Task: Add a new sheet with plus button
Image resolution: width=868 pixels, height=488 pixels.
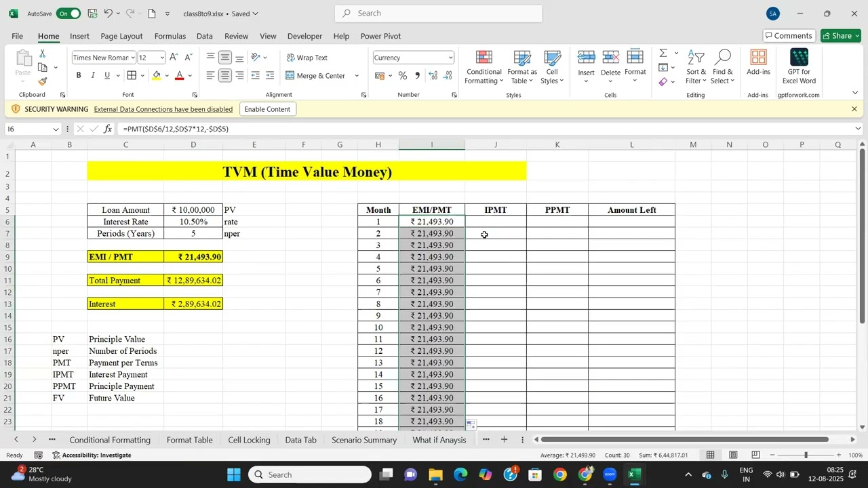Action: pyautogui.click(x=504, y=440)
